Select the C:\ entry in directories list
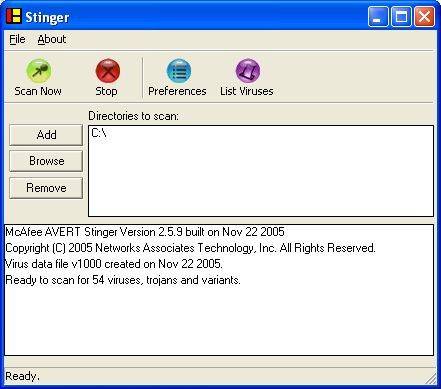The width and height of the screenshot is (441, 389). point(99,133)
